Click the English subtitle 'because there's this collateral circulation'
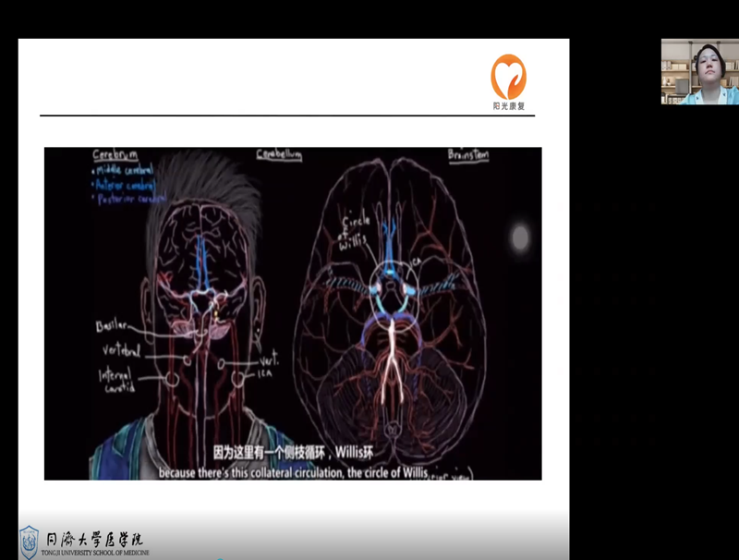 [250, 472]
